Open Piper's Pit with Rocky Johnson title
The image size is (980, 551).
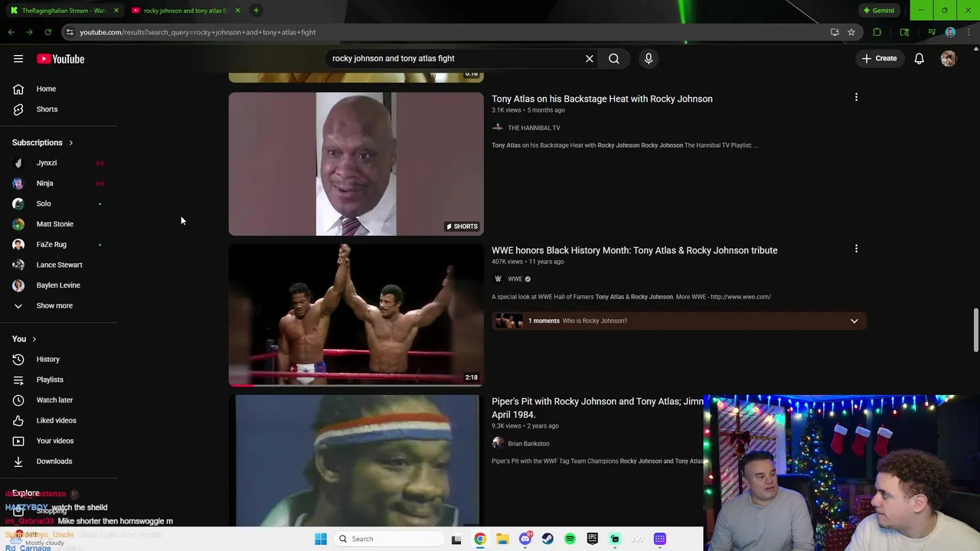[x=597, y=408]
